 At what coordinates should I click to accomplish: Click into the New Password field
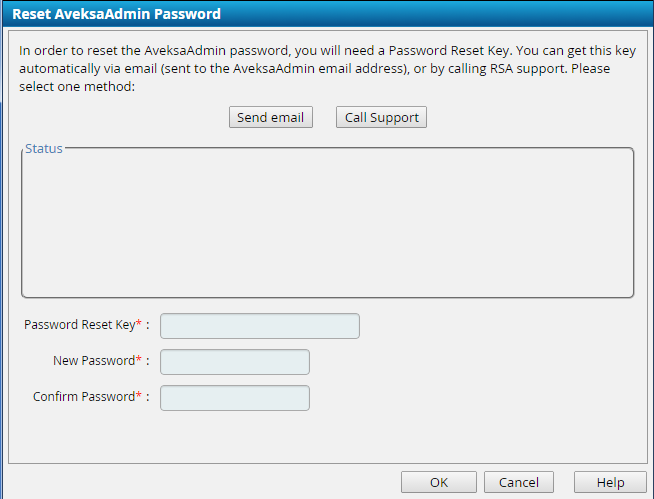[234, 361]
